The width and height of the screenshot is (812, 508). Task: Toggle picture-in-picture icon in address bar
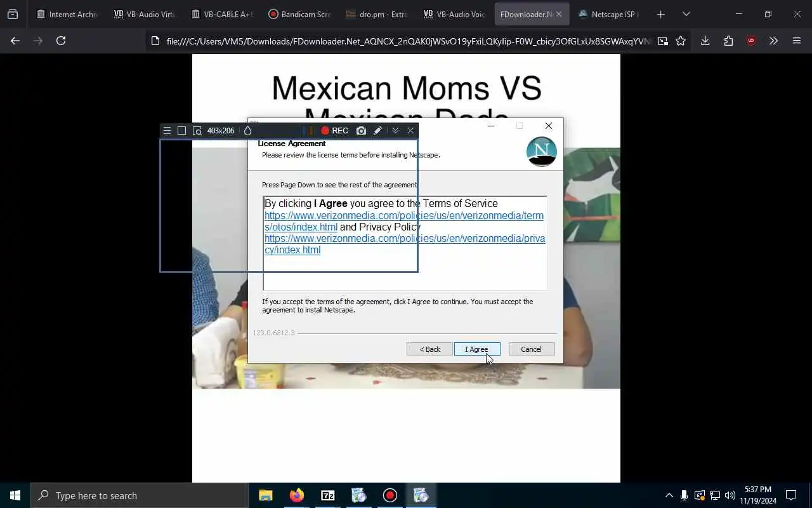click(x=663, y=41)
